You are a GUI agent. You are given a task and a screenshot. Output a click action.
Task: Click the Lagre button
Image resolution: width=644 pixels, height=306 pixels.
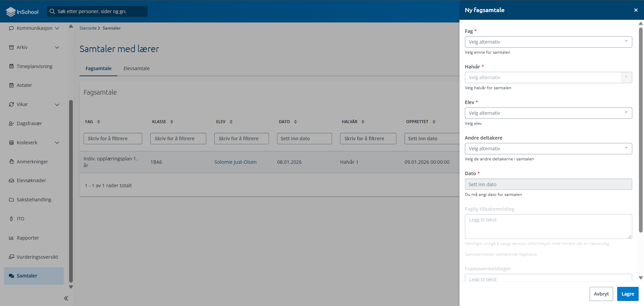point(628,294)
